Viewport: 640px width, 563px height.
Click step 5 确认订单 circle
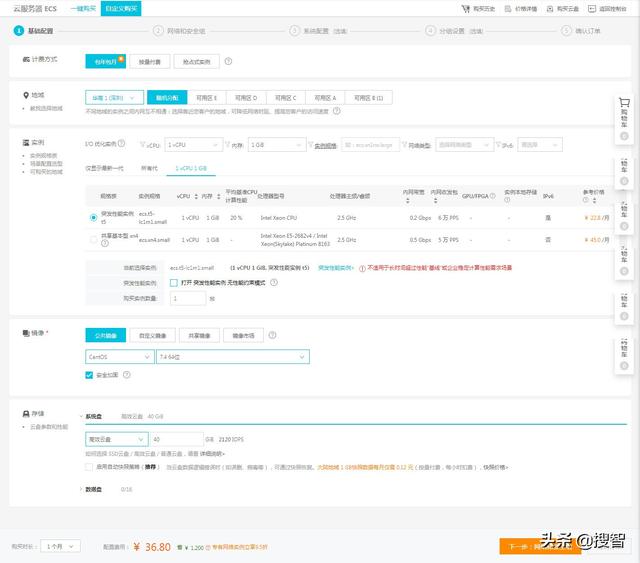pyautogui.click(x=566, y=31)
